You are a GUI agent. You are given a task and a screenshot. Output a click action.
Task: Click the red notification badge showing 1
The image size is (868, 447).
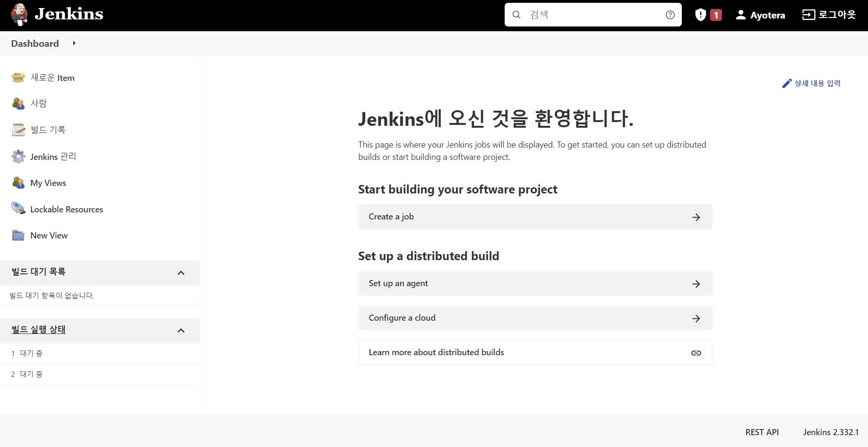(x=716, y=15)
